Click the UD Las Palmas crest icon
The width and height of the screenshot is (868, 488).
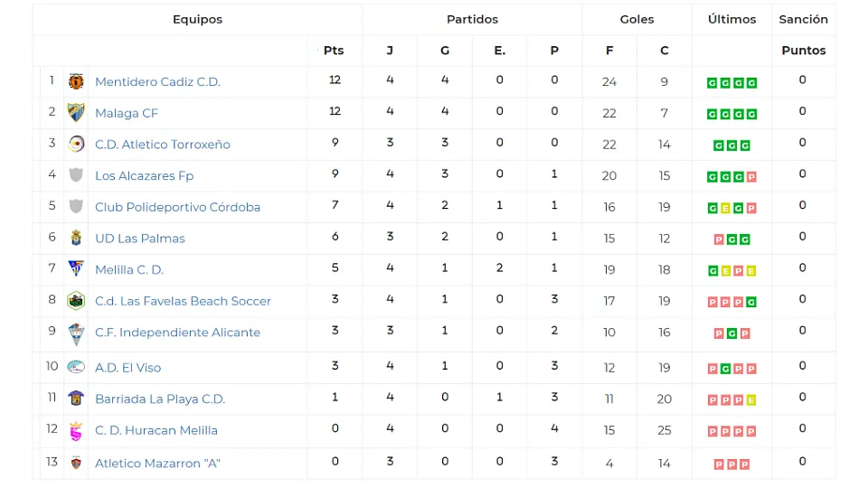point(76,238)
